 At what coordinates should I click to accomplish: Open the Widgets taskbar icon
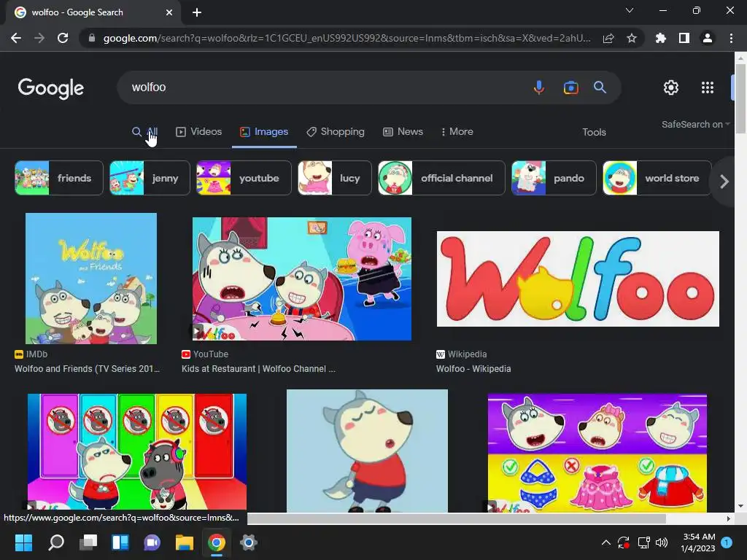pos(120,542)
